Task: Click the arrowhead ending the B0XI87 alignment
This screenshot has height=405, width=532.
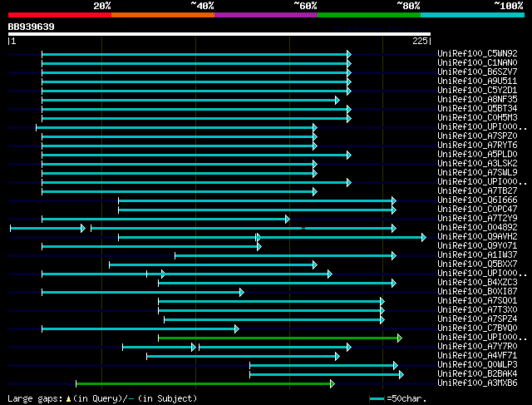Action: [x=242, y=292]
